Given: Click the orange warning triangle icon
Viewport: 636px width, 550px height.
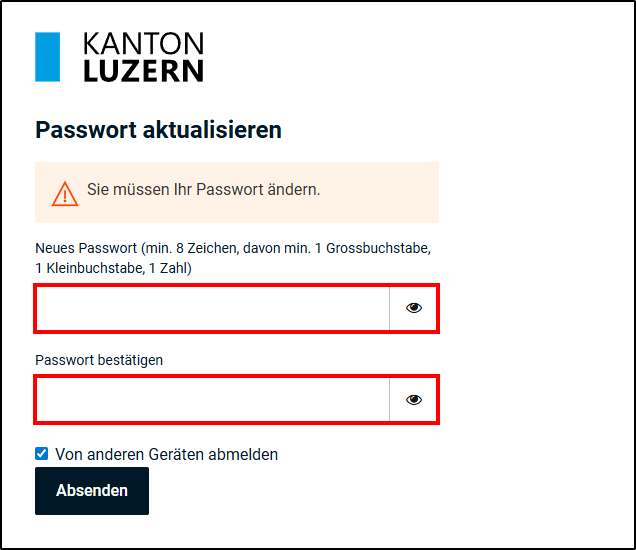Looking at the screenshot, I should [x=65, y=193].
